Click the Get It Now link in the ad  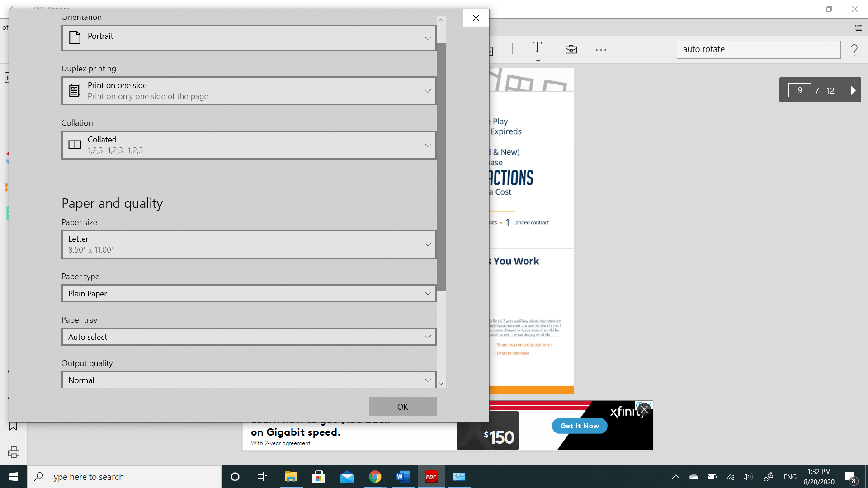pos(579,426)
